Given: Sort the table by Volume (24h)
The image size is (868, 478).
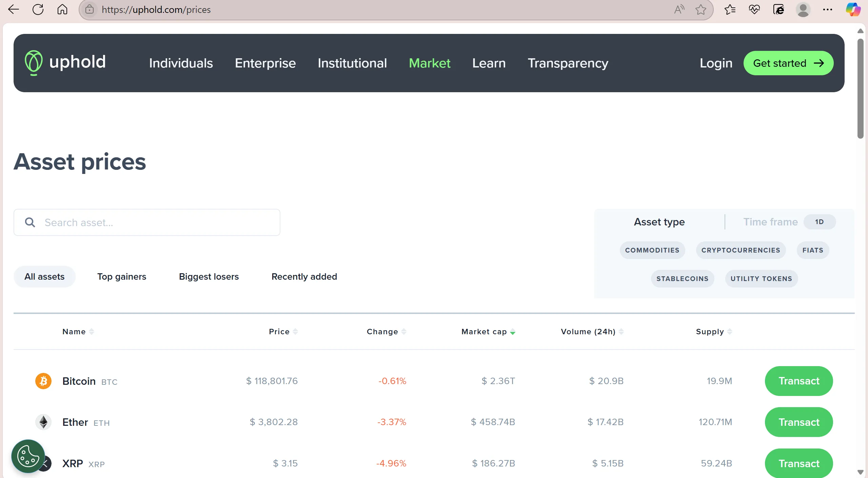Looking at the screenshot, I should click(x=592, y=332).
